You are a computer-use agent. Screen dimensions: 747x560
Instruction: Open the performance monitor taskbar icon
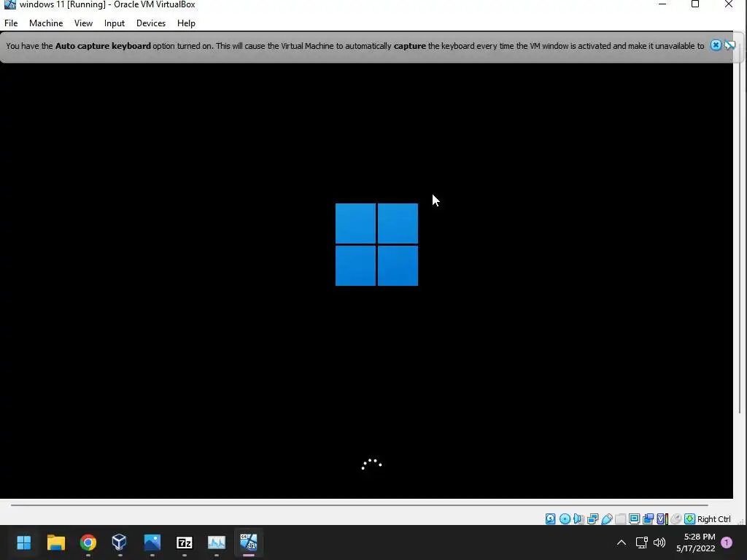pos(216,542)
